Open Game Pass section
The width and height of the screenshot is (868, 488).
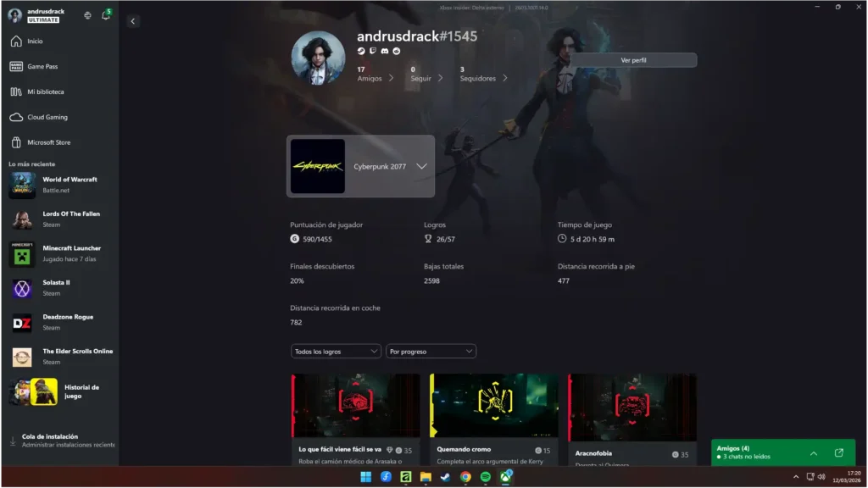(x=42, y=66)
